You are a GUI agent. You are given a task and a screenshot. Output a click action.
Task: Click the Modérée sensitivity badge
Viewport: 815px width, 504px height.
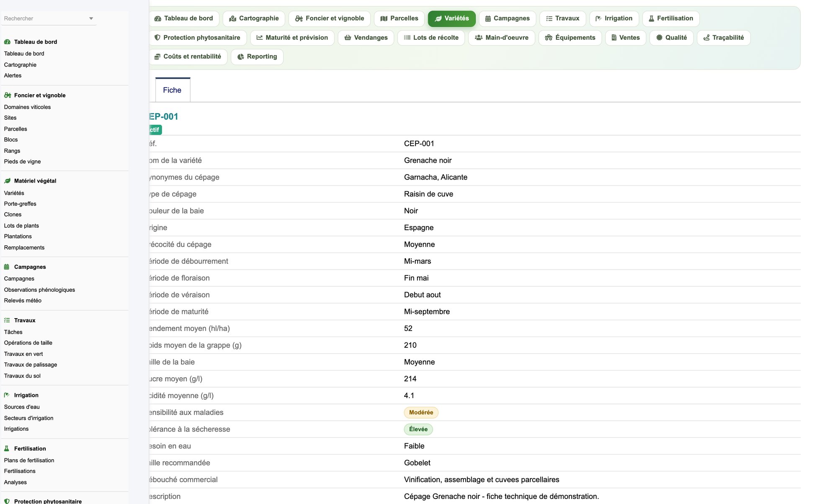tap(421, 413)
